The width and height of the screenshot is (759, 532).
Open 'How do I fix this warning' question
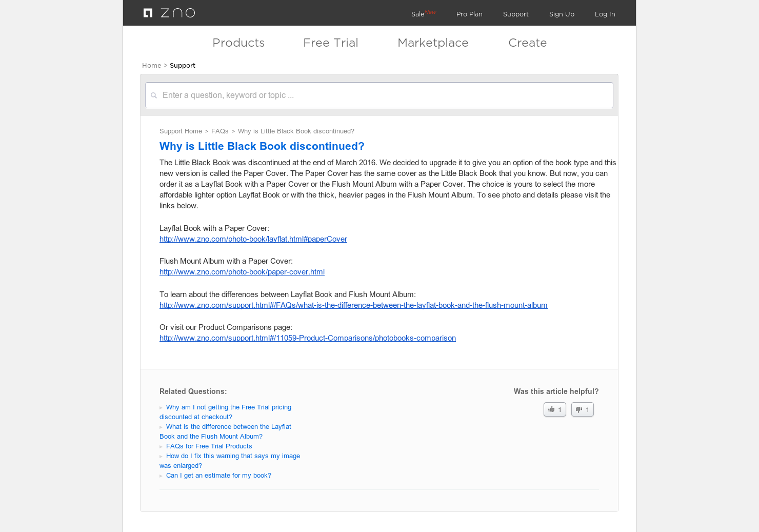tap(230, 461)
